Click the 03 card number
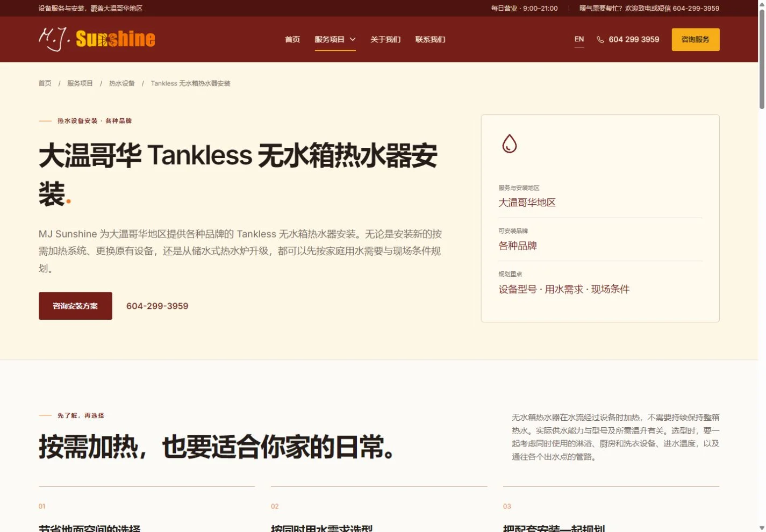 507,506
